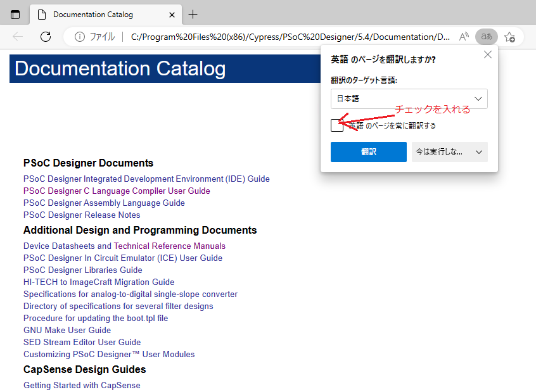Expand the 今は実行しない dropdown arrow
The width and height of the screenshot is (536, 392).
479,152
